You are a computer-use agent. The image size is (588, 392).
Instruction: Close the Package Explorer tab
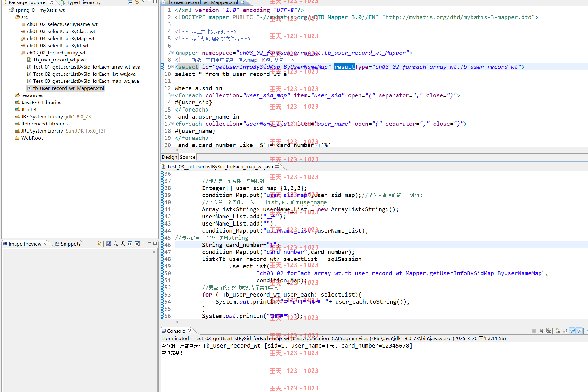(51, 2)
